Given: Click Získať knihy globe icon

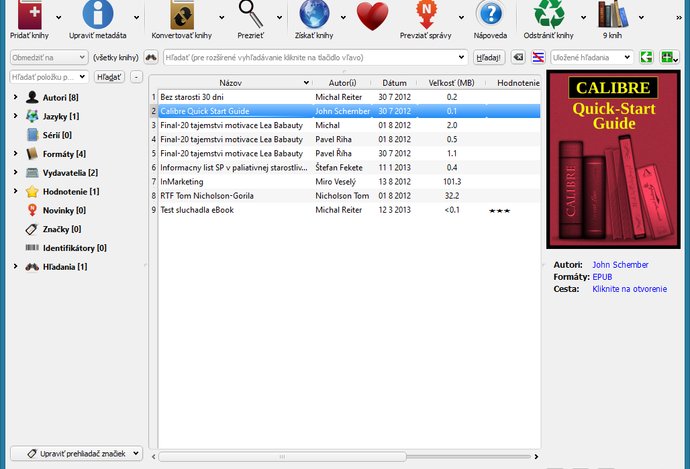Looking at the screenshot, I should 314,15.
